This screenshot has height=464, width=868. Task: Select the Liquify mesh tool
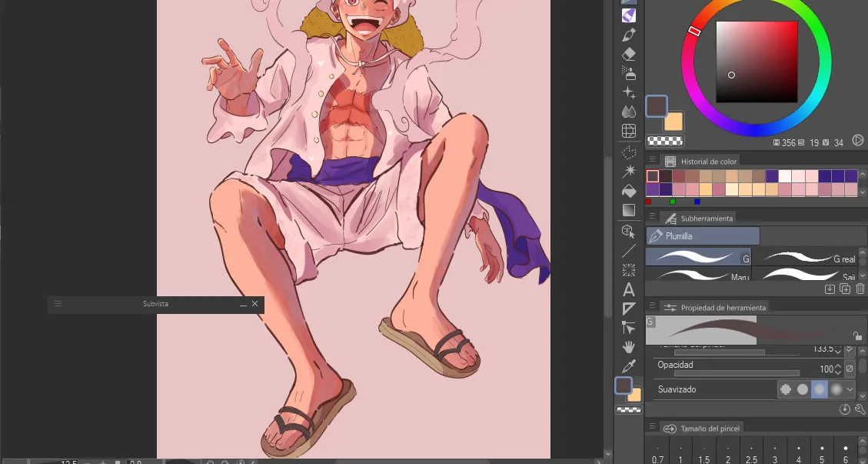click(x=628, y=131)
